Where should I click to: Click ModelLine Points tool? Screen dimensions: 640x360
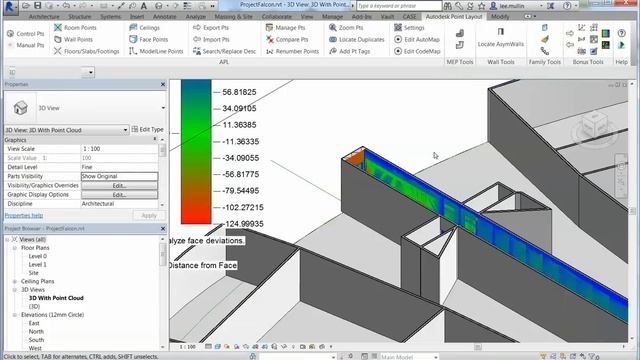156,51
